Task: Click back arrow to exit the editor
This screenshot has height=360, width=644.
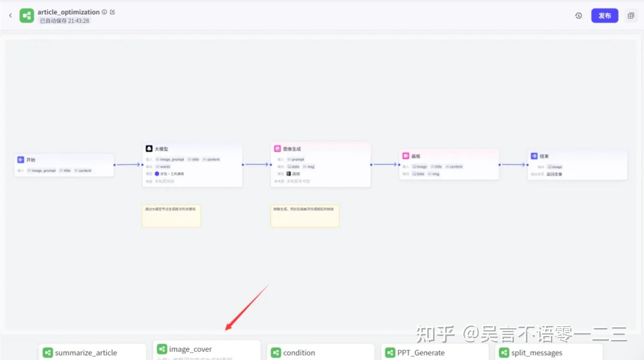Action: [10, 15]
